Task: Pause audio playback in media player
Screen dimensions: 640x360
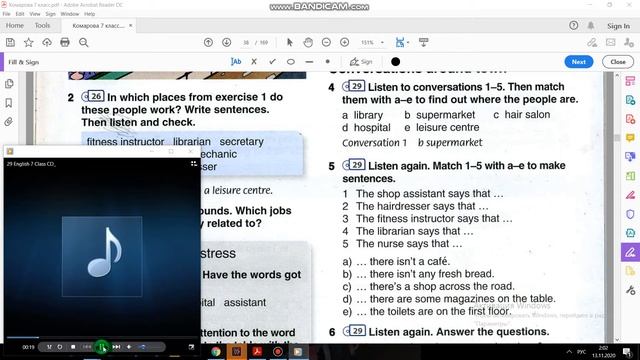Action: point(102,347)
